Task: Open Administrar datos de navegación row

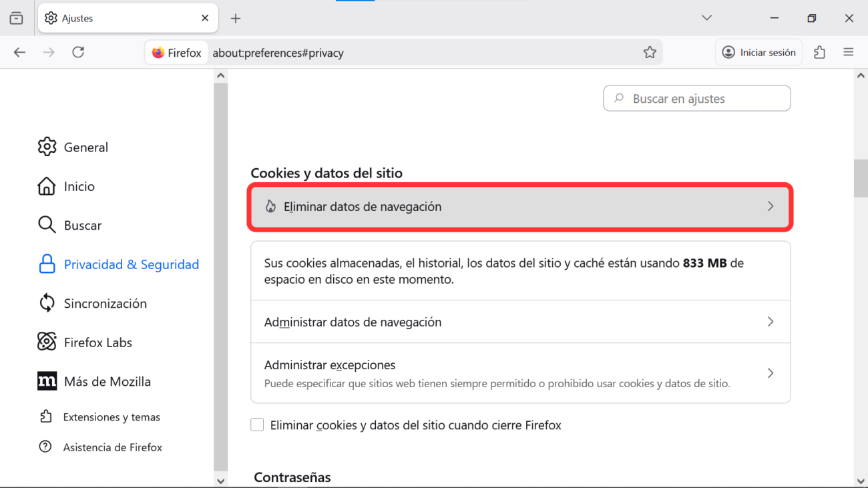Action: 520,322
